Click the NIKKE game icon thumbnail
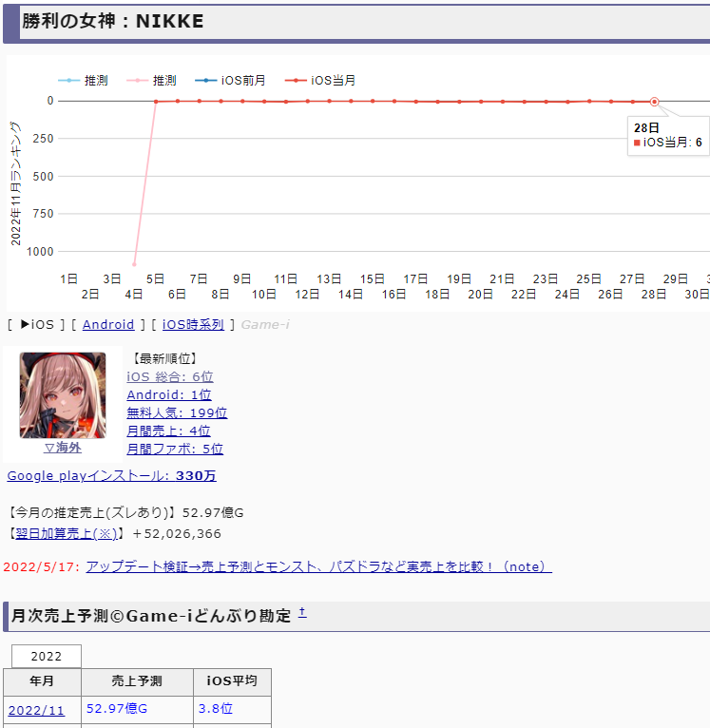 pyautogui.click(x=63, y=395)
